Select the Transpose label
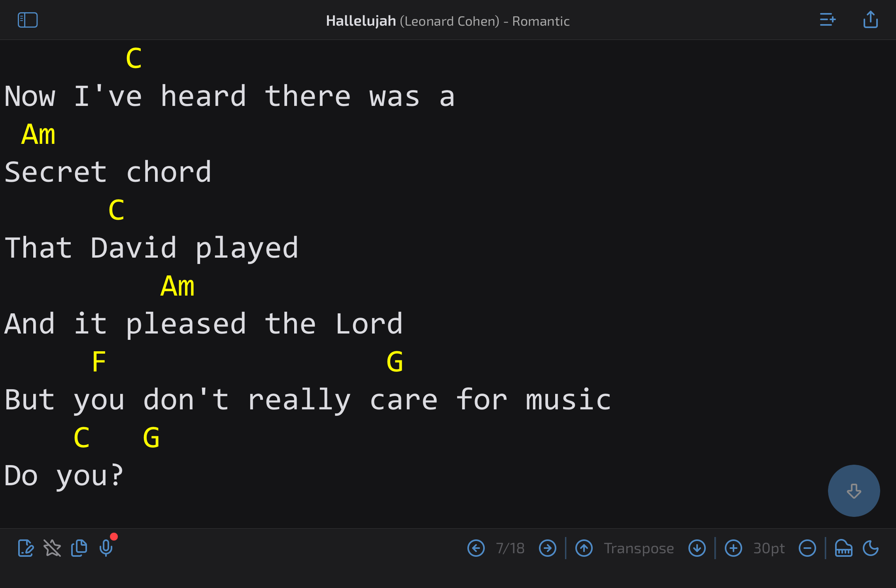Image resolution: width=896 pixels, height=588 pixels. tap(638, 548)
